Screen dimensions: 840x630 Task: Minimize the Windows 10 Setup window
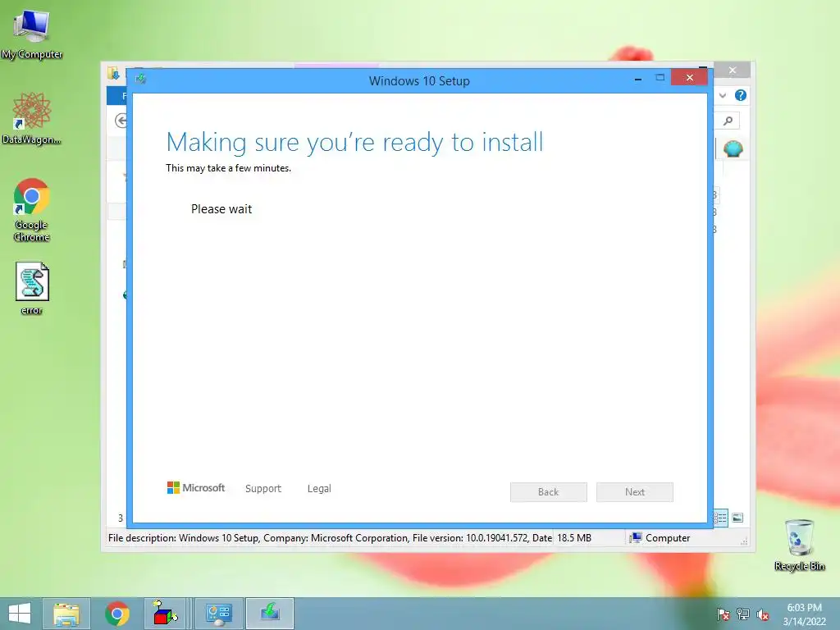point(638,79)
